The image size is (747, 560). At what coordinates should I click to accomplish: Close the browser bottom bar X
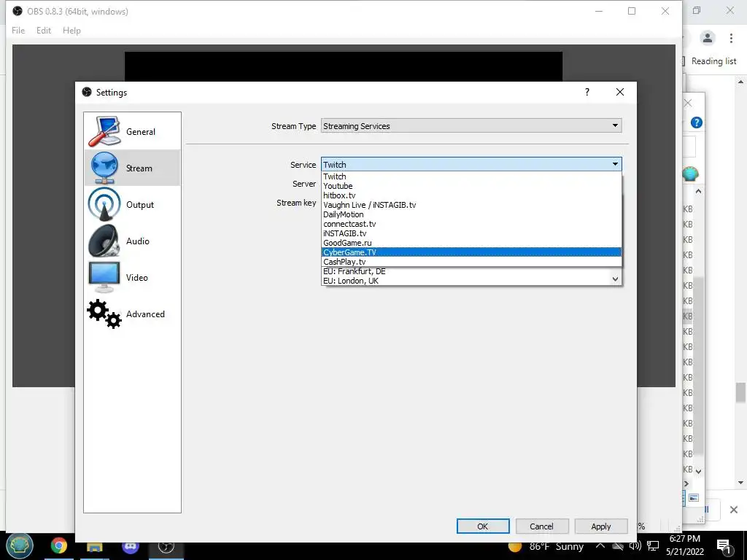tap(734, 510)
